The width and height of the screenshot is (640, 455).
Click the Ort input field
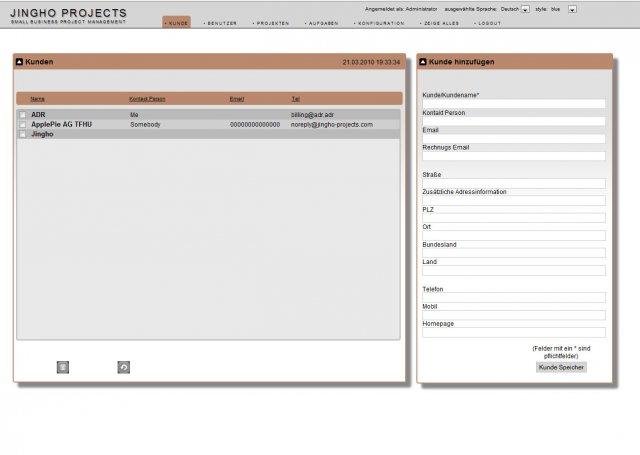pos(514,235)
